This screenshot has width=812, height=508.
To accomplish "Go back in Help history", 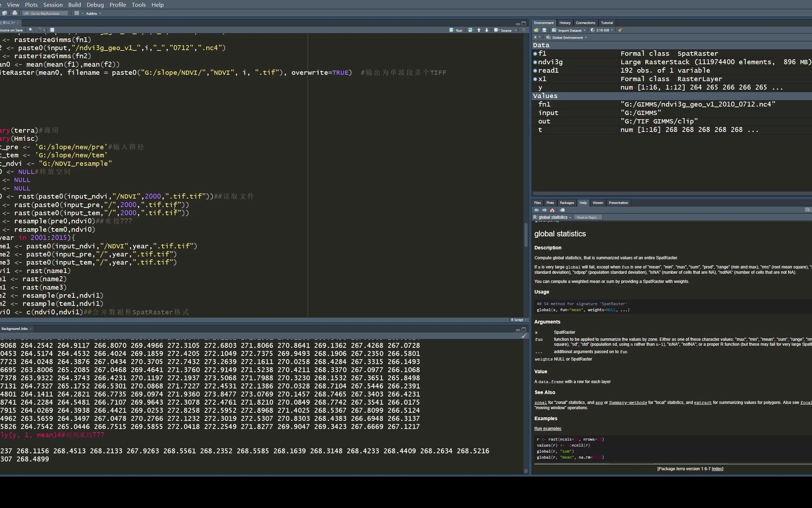I will pos(536,210).
